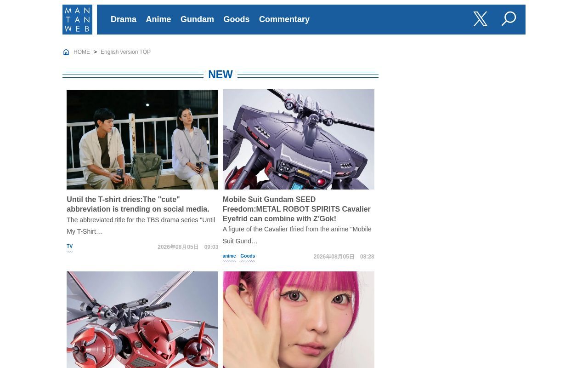Open the X (Twitter) icon link

pyautogui.click(x=481, y=19)
